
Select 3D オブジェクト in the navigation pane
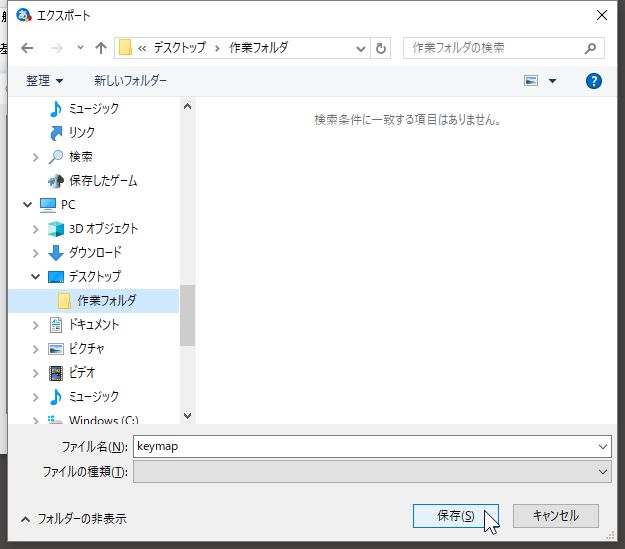pyautogui.click(x=103, y=229)
